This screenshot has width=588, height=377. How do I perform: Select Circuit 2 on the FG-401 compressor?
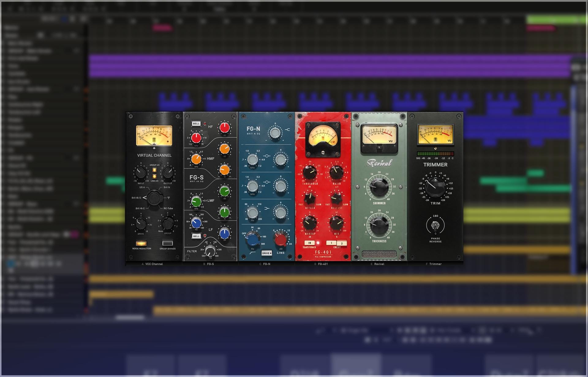pyautogui.click(x=342, y=243)
